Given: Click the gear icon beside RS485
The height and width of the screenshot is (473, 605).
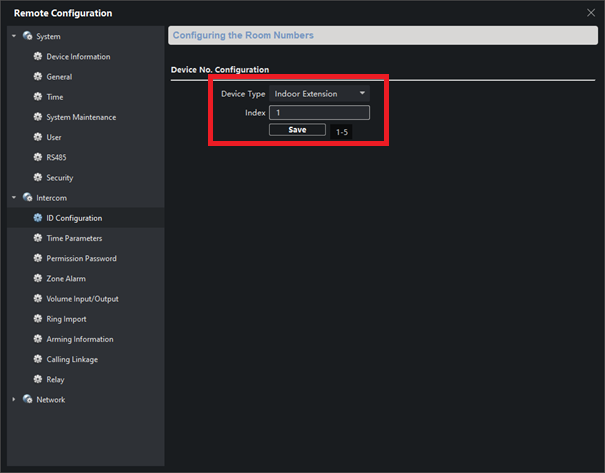Looking at the screenshot, I should [38, 158].
